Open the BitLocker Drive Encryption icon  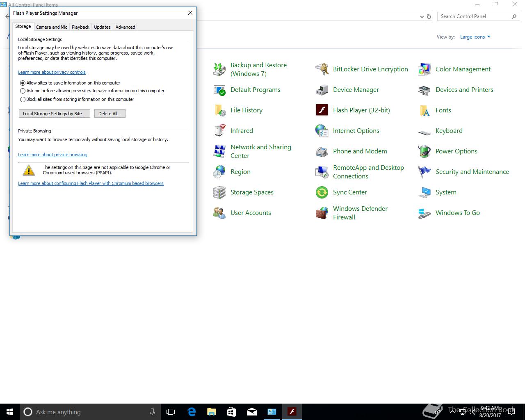coord(322,69)
